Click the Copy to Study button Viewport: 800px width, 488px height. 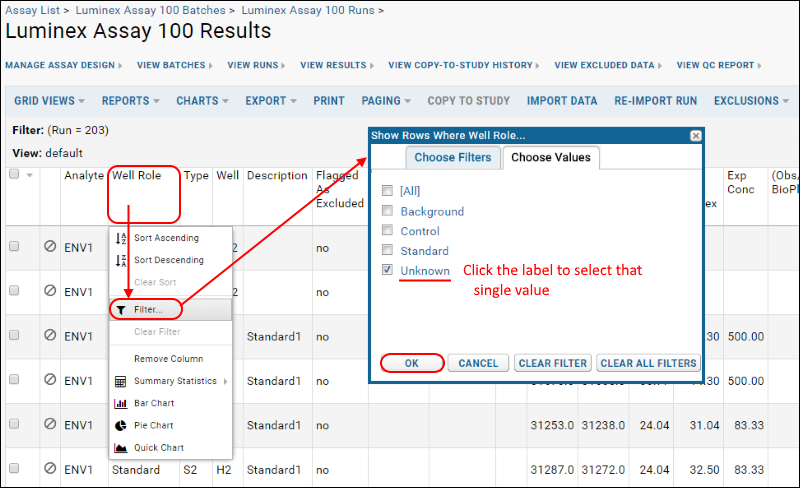tap(469, 101)
